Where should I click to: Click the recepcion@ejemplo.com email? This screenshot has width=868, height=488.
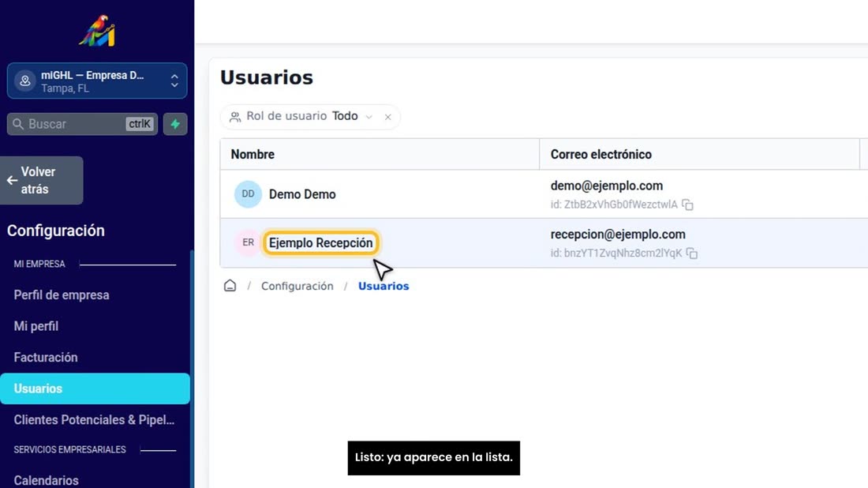pos(618,235)
